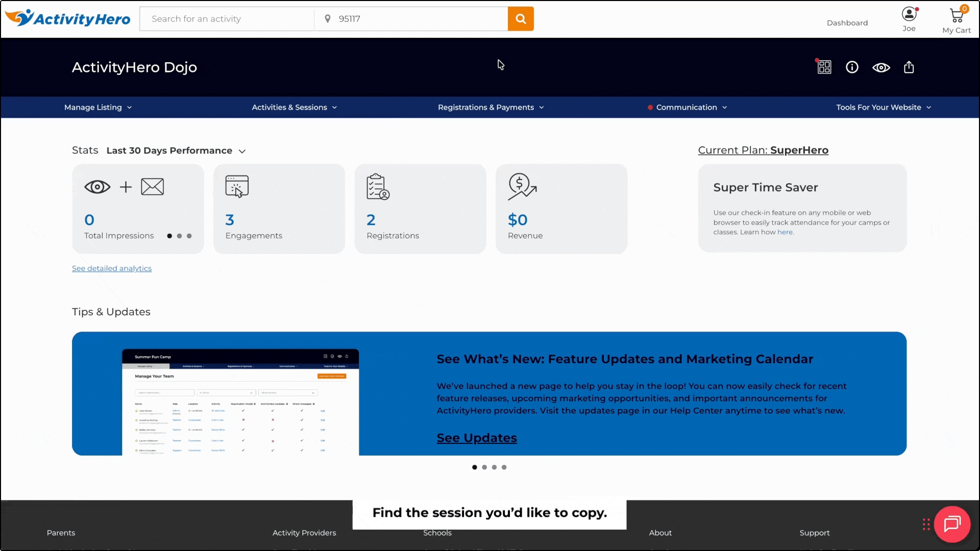
Task: Expand the Manage Listing menu
Action: (98, 108)
